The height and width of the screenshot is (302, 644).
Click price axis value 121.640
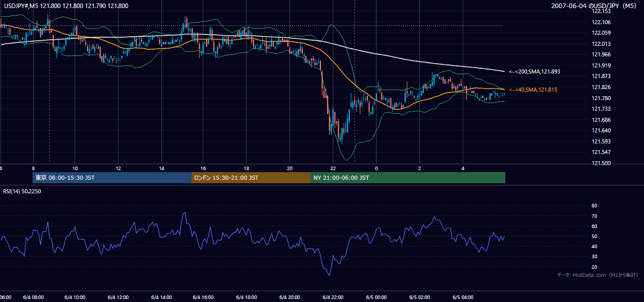601,131
